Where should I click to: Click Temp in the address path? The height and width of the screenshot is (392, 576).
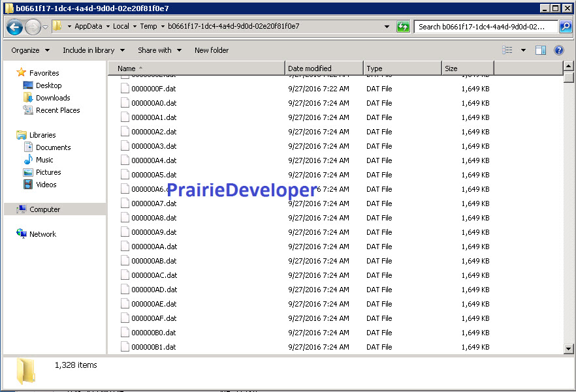coord(148,26)
